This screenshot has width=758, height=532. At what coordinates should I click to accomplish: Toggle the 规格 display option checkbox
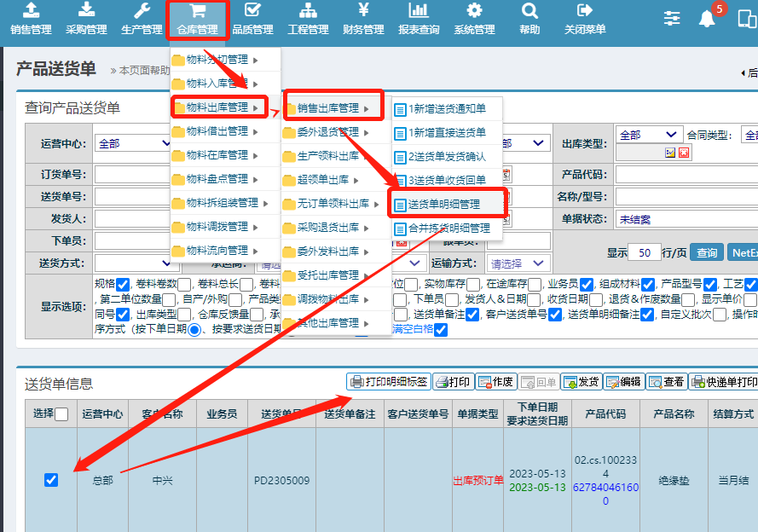123,284
